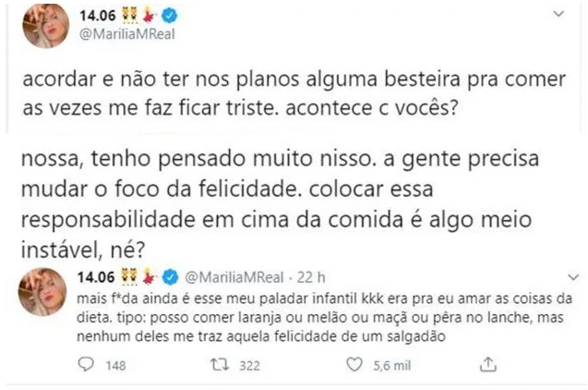
Task: Click the verified badge in the top tweet header
Action: [x=184, y=17]
